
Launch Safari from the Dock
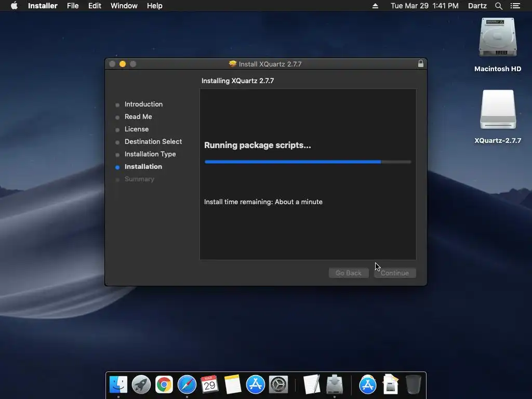187,385
